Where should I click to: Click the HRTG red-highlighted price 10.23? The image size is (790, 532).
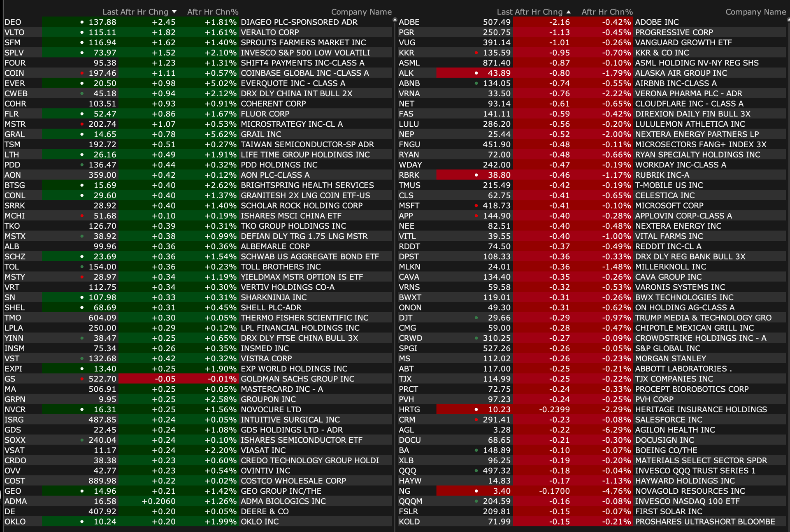pyautogui.click(x=499, y=409)
